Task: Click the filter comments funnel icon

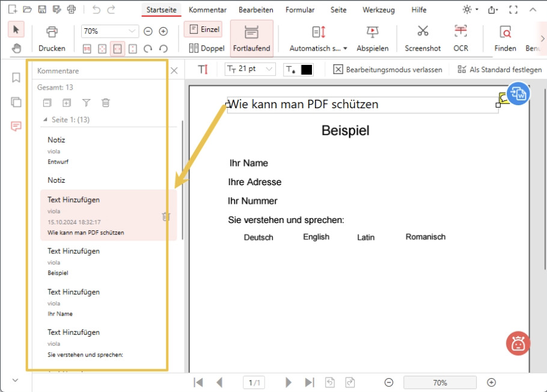Action: [x=86, y=103]
